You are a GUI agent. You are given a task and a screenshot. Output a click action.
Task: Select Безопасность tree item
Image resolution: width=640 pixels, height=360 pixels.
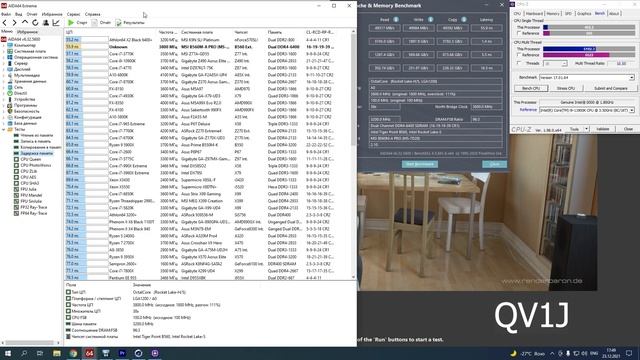pos(27,111)
